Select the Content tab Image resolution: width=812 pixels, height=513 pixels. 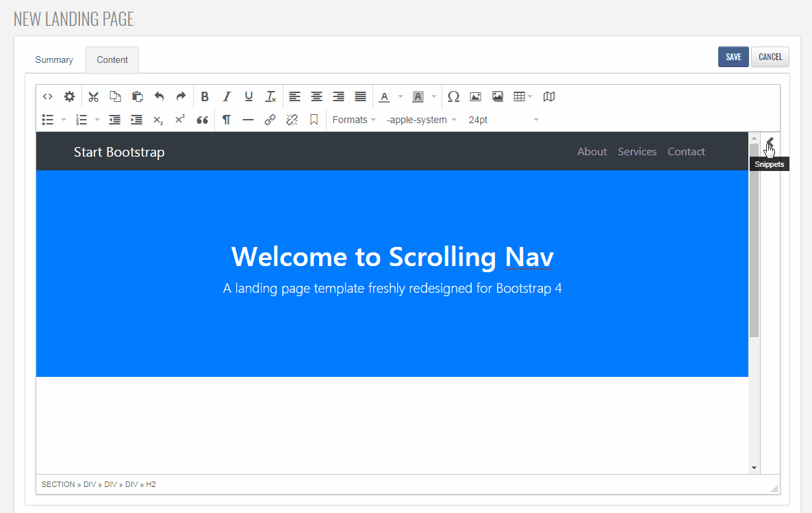[112, 60]
